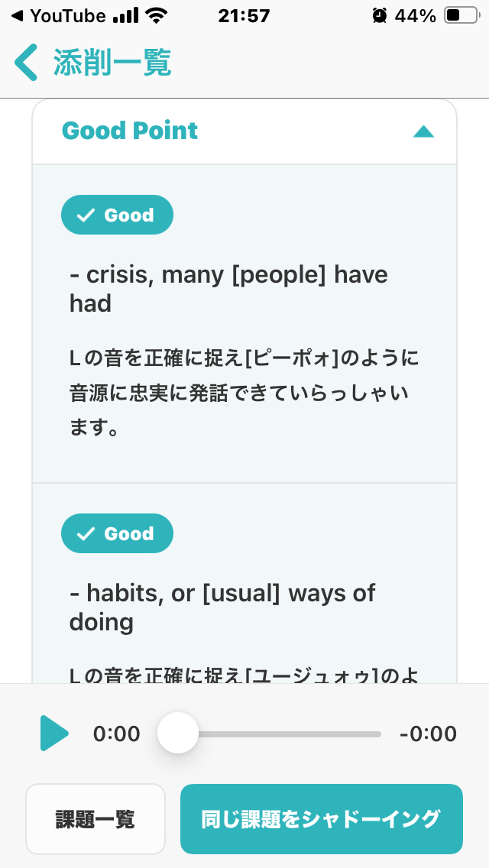Open 課題一覧 assignment list button
The image size is (489, 868).
(96, 819)
